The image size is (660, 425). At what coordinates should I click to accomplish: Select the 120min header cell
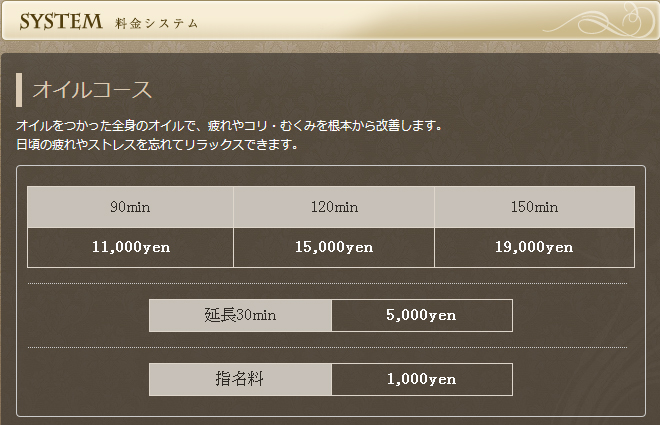coord(334,207)
